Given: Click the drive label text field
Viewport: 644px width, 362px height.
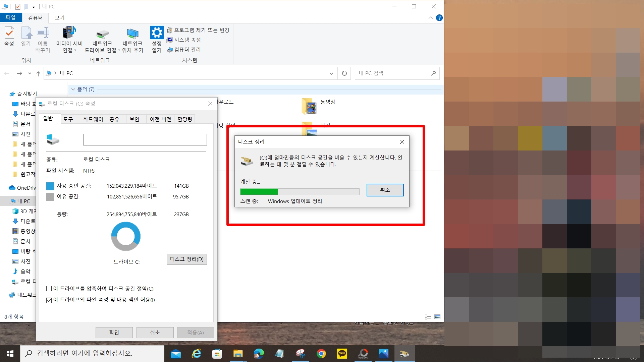Looking at the screenshot, I should point(145,140).
